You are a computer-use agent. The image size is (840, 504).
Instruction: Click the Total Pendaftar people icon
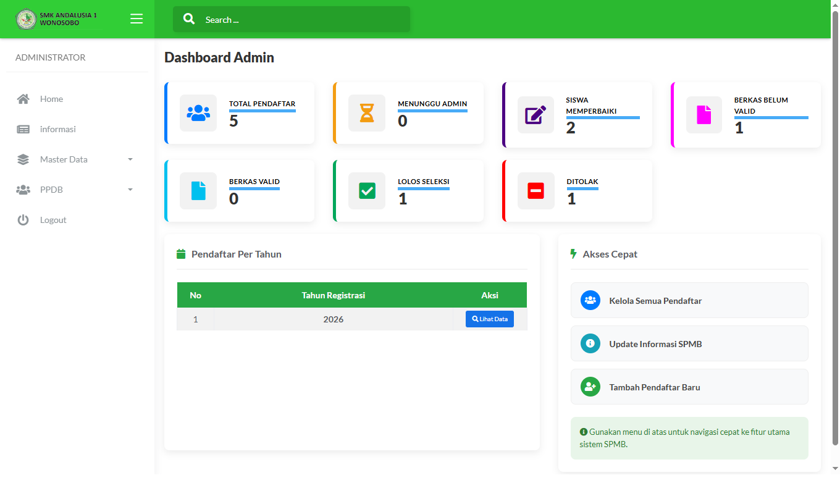click(198, 113)
